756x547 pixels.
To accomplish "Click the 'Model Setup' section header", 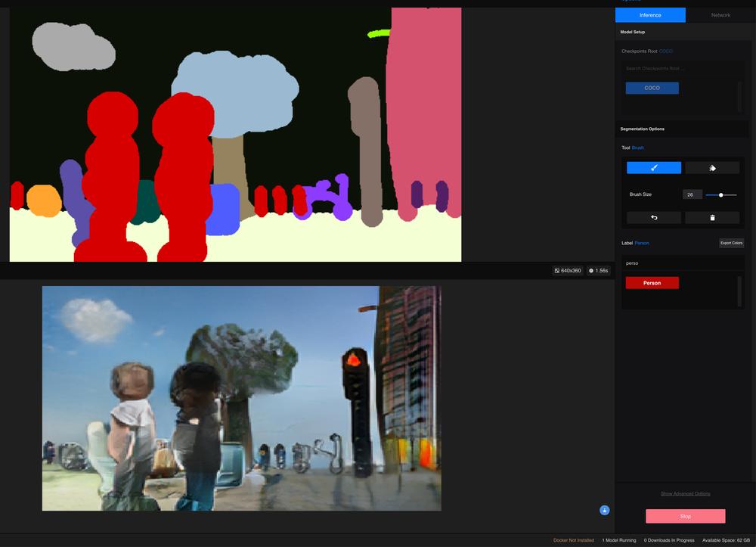I will [633, 32].
